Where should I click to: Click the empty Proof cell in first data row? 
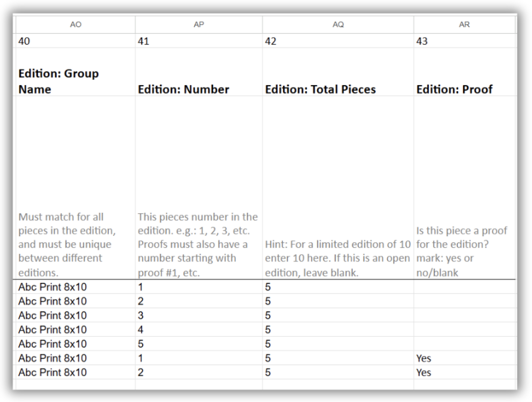pyautogui.click(x=464, y=287)
